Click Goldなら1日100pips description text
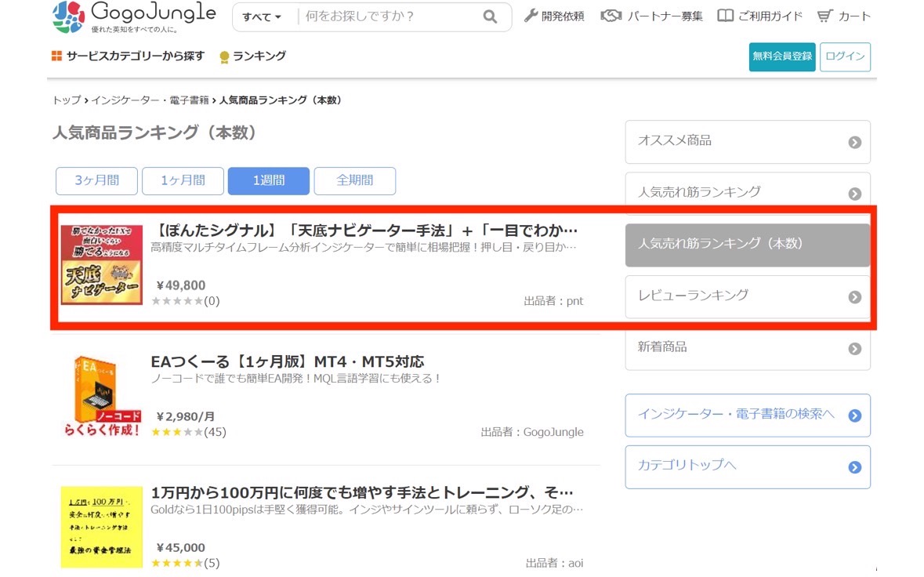This screenshot has width=924, height=577. tap(367, 510)
